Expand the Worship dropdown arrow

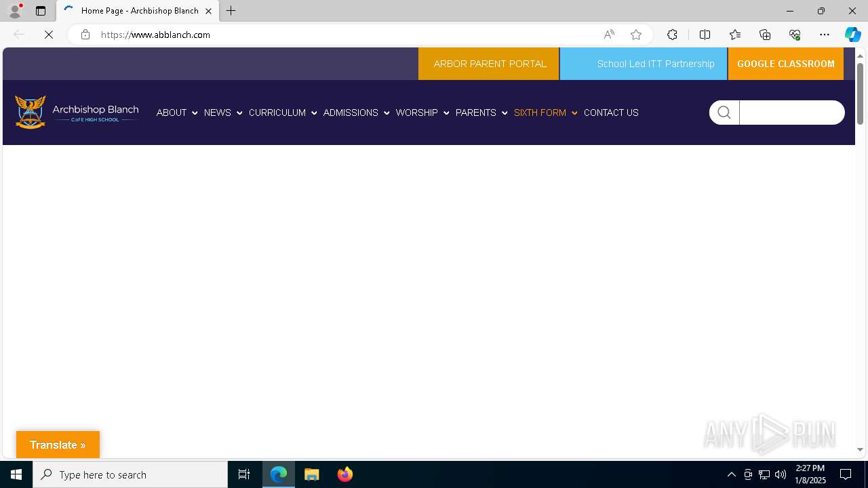446,113
